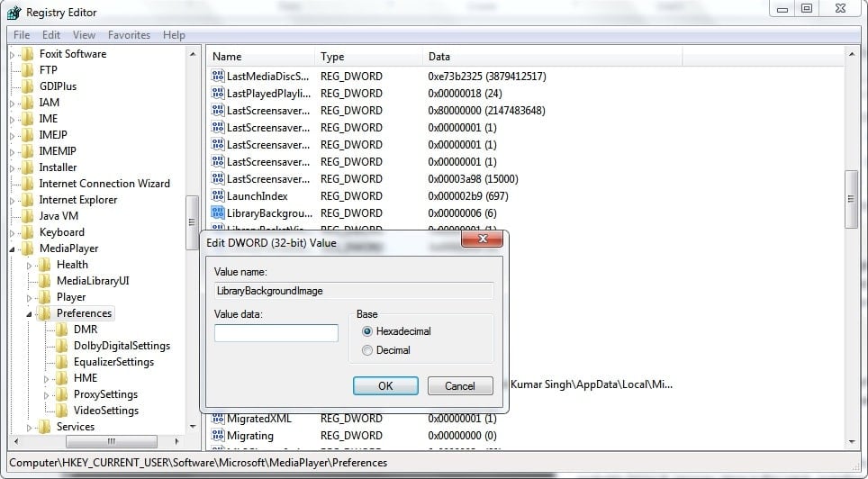Click the Migrating DWORD value icon
Viewport: 868px width, 479px height.
tap(218, 435)
